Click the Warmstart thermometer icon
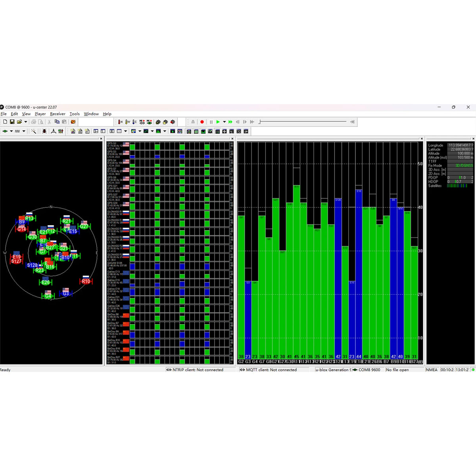476x476 pixels. 128,122
